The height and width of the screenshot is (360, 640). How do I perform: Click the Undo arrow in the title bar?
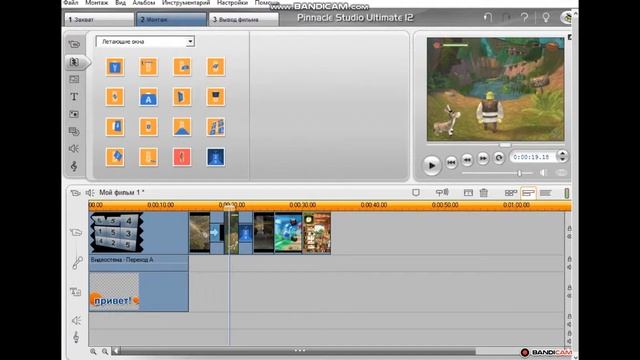[487, 18]
